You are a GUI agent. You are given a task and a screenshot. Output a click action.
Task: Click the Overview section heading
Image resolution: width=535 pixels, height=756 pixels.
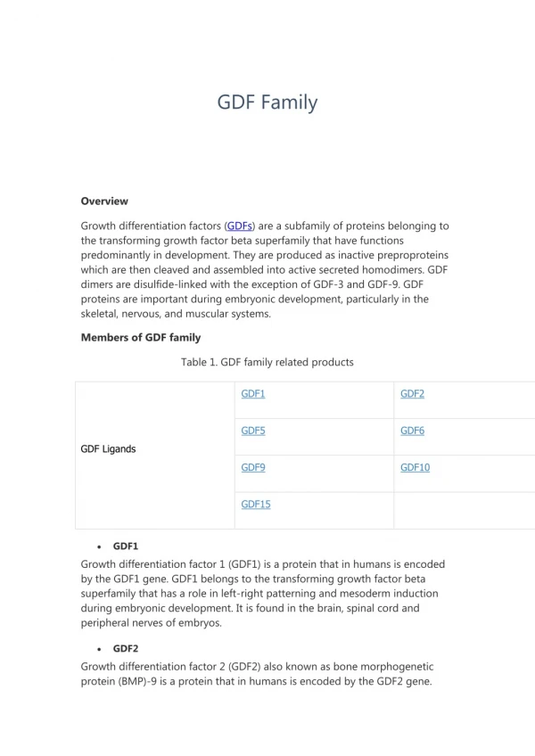coord(104,201)
